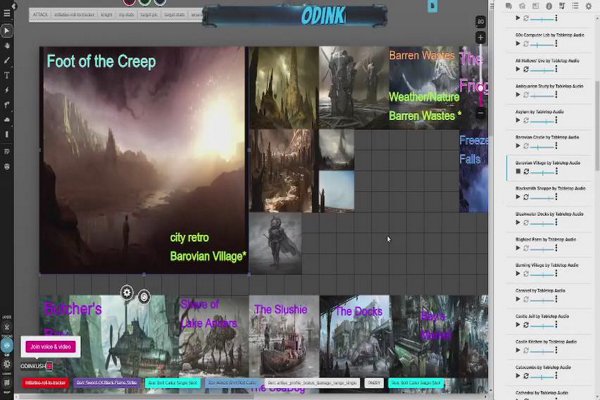Open the Chat tab icon
The height and width of the screenshot is (400, 600).
pos(509,6)
